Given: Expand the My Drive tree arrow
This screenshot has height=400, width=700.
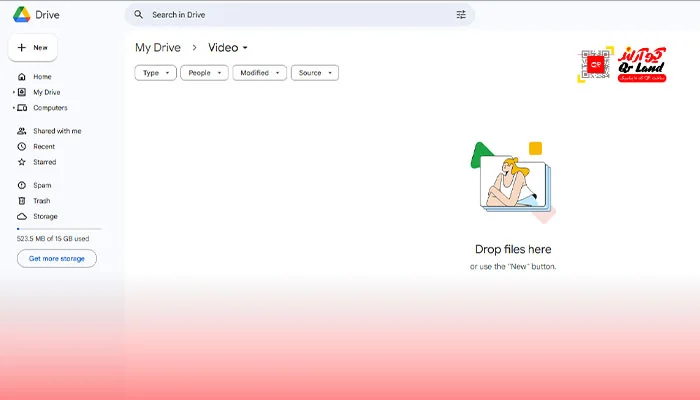Looking at the screenshot, I should point(13,92).
